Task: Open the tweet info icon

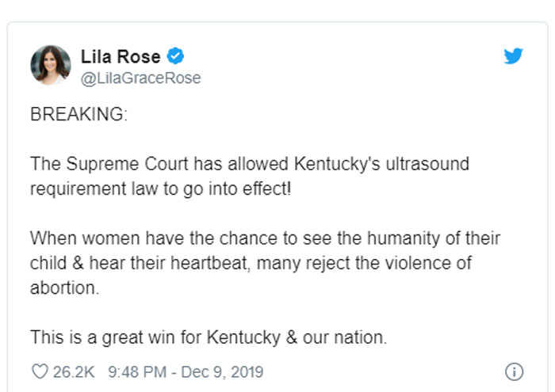Action: (x=513, y=371)
